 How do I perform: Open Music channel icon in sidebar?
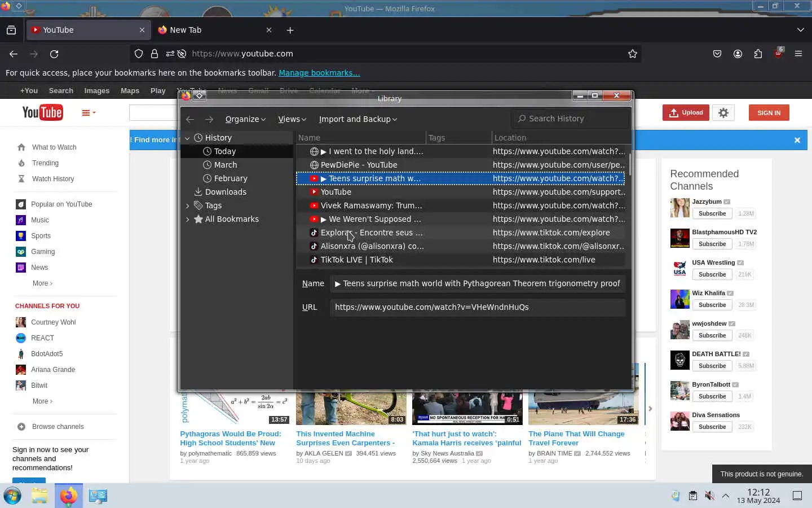click(x=21, y=220)
